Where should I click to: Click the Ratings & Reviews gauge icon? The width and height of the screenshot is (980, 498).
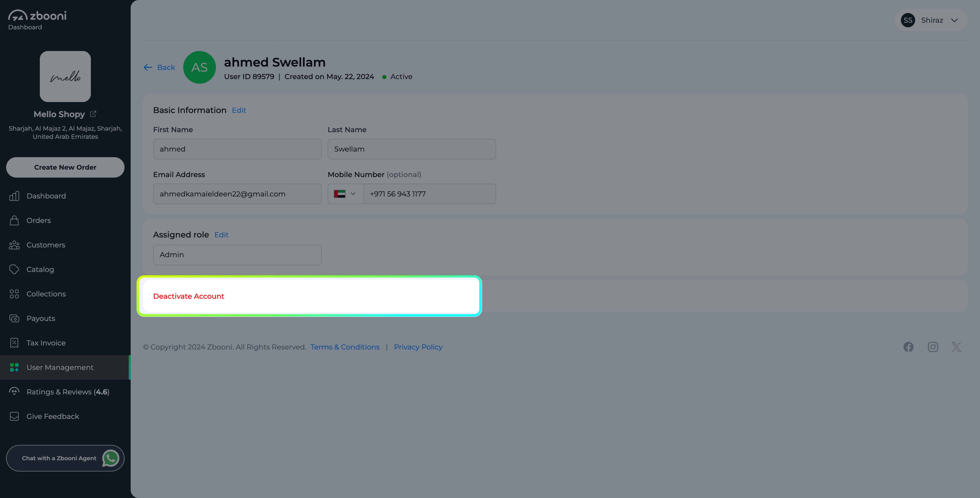(x=14, y=392)
